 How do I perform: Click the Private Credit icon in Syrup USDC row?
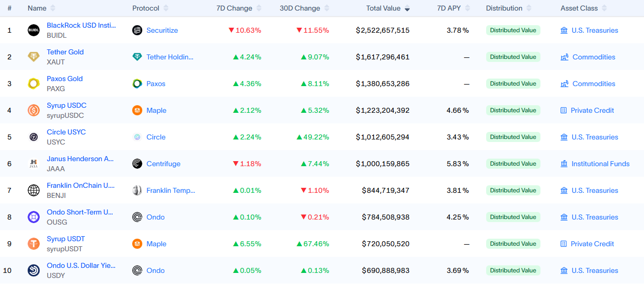(564, 110)
